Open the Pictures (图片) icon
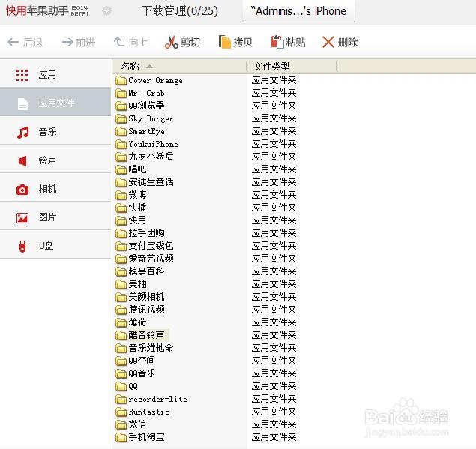The height and width of the screenshot is (449, 476). [x=22, y=217]
